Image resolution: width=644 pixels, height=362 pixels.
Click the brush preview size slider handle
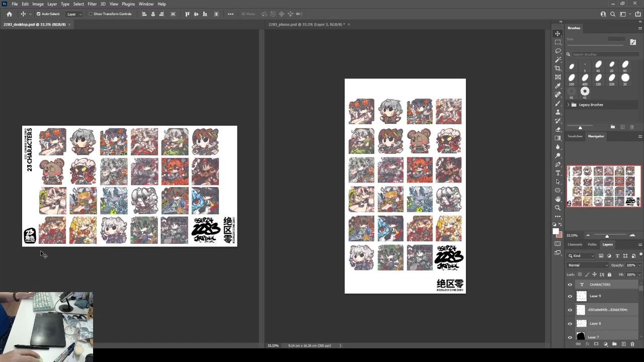click(580, 127)
